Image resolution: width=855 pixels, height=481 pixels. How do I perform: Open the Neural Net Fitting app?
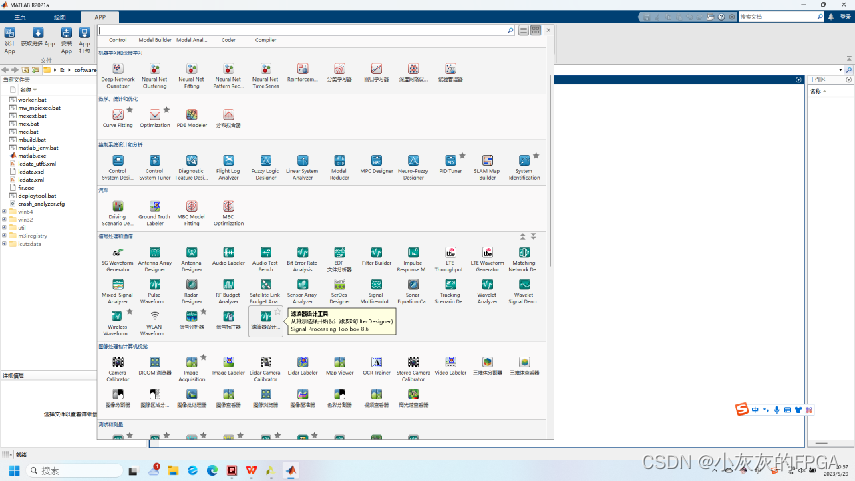191,75
